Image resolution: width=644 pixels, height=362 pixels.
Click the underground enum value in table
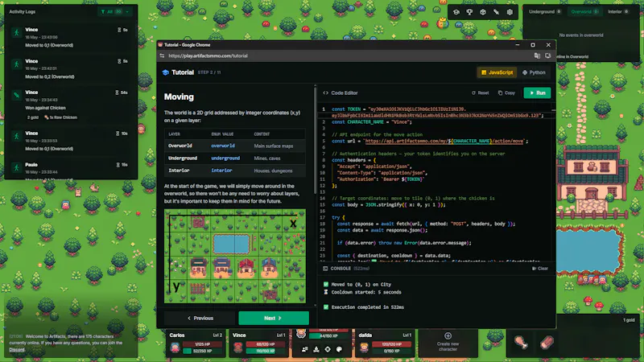point(225,158)
